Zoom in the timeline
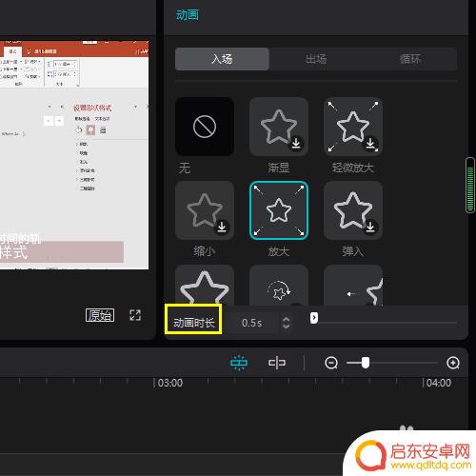The height and width of the screenshot is (476, 476). coord(453,363)
